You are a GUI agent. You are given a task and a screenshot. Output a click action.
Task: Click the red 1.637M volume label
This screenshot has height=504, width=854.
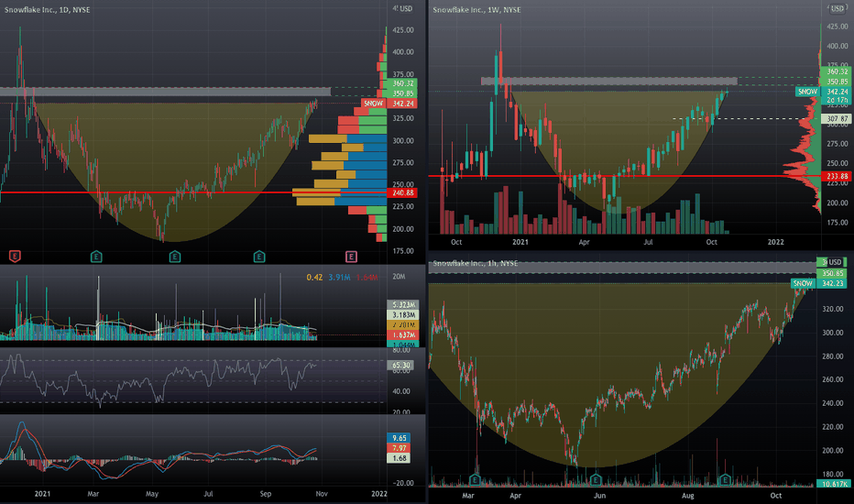(403, 335)
